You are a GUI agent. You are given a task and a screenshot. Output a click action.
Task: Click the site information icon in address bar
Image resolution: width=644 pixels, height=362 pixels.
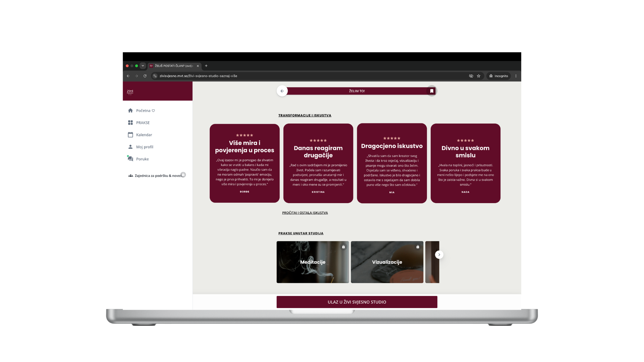tap(155, 76)
